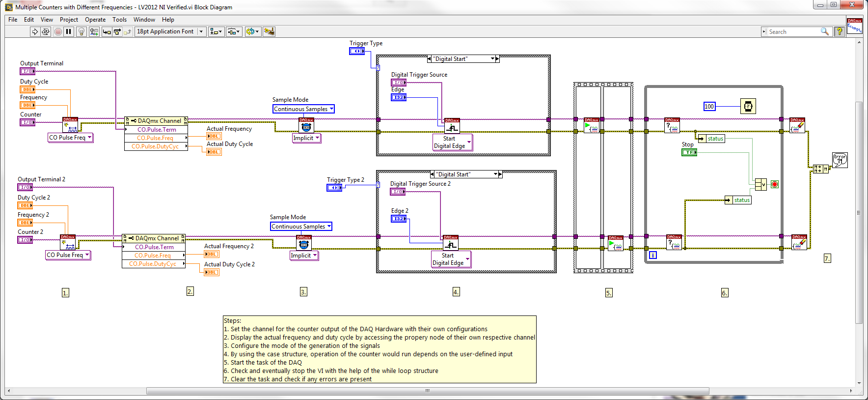Click bottom DAQmx Create Channel VI icon
Screen dimensions: 868x400
68,242
